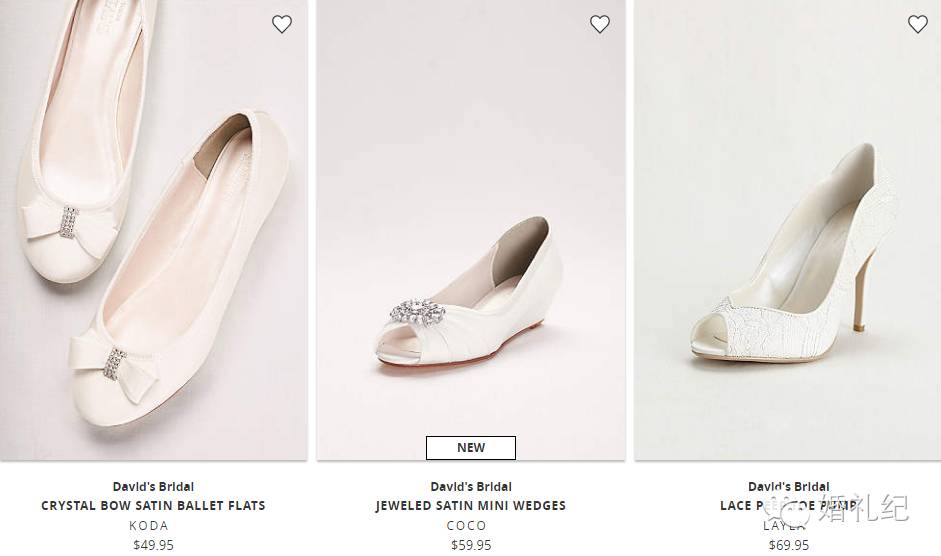Open David's Bridal brand above the lace pump
Viewport: 941px width, 556px height.
point(788,487)
